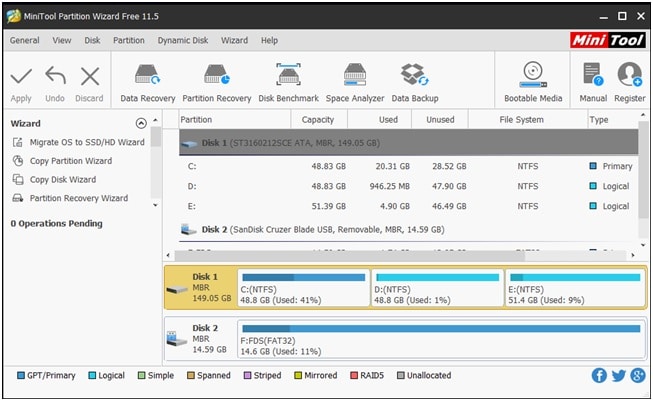This screenshot has width=653, height=401.
Task: Open the Help menu
Action: 269,40
